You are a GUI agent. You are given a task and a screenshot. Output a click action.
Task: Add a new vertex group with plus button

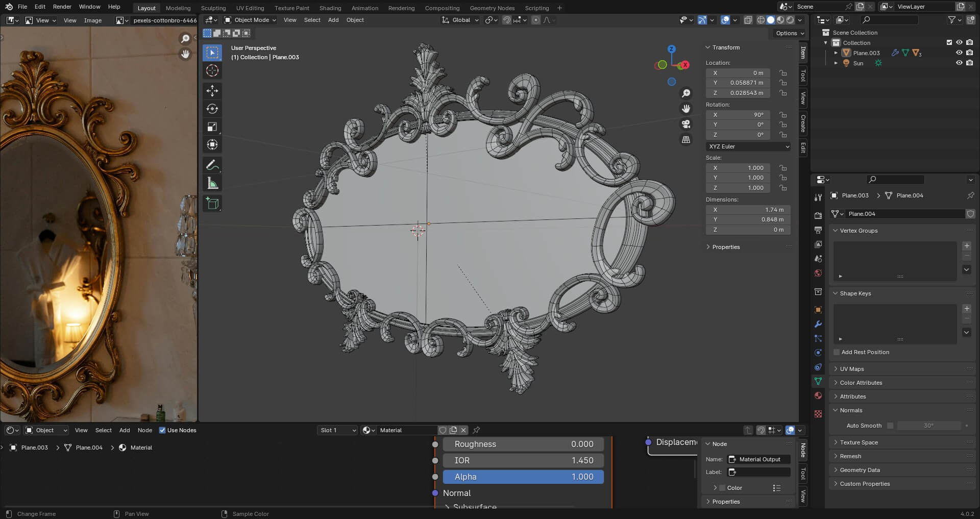pyautogui.click(x=967, y=246)
